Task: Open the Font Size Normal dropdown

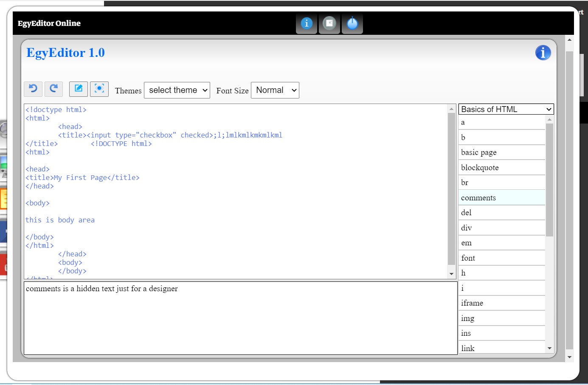Action: click(275, 90)
